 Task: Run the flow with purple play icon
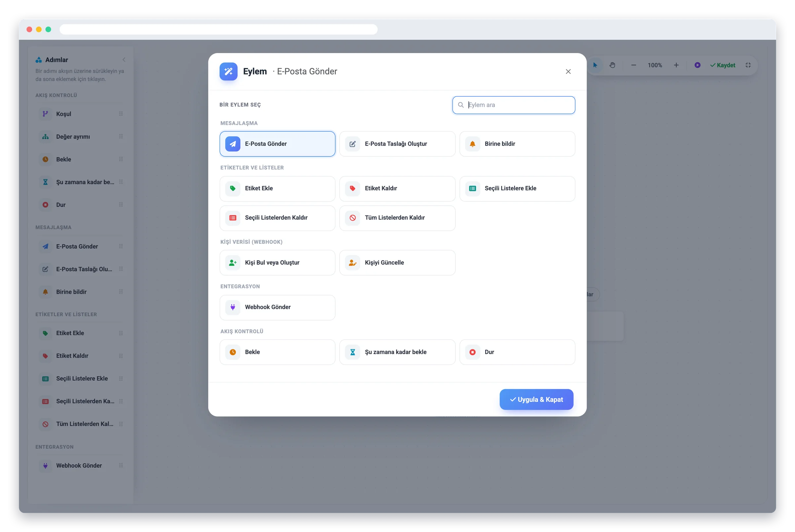pyautogui.click(x=697, y=65)
